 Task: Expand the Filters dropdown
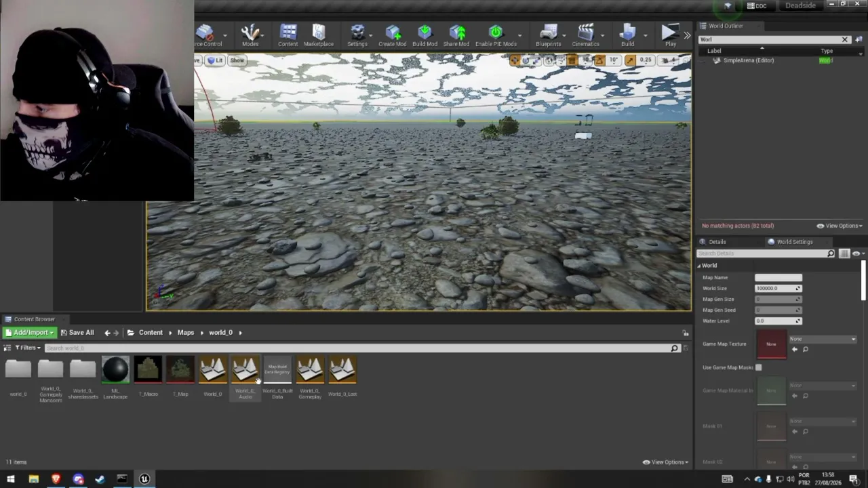[x=28, y=348]
